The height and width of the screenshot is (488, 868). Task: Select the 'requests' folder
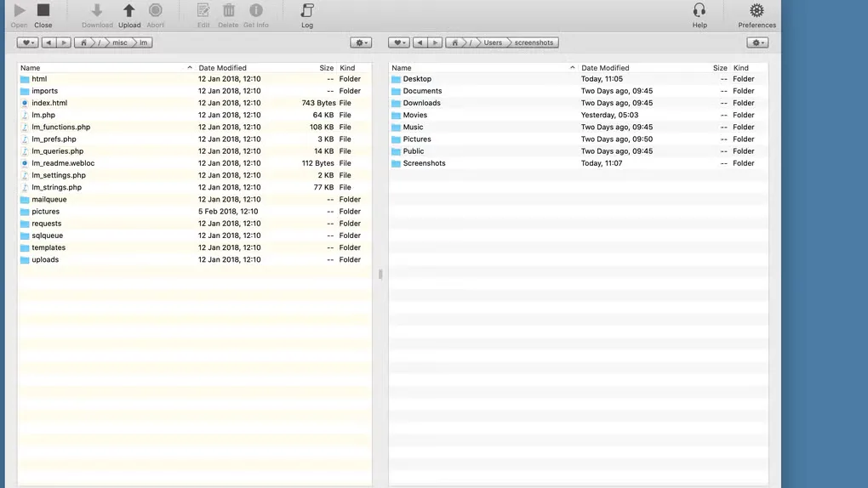pyautogui.click(x=194, y=224)
